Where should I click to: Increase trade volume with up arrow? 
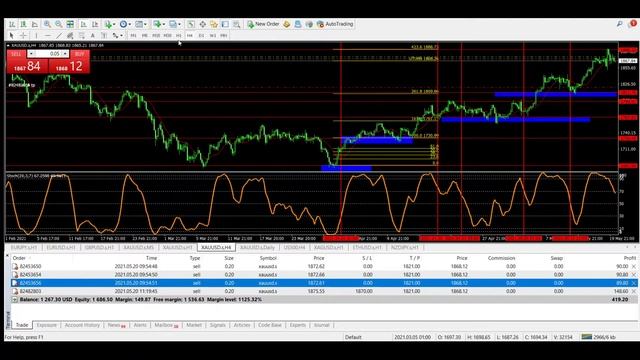tap(65, 53)
